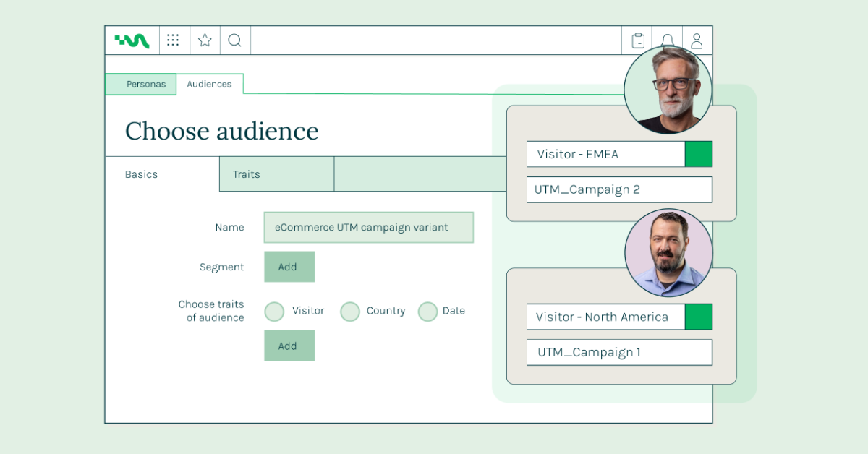
Task: Click the green squiggle logo icon
Action: [x=132, y=40]
